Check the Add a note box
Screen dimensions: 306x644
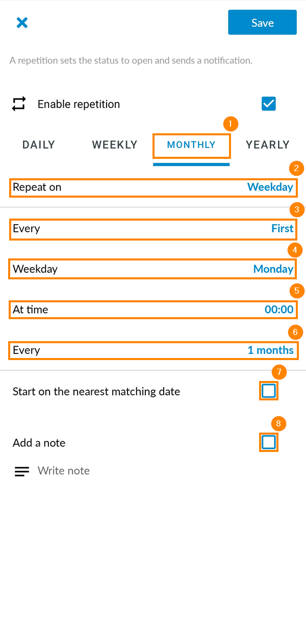(269, 442)
